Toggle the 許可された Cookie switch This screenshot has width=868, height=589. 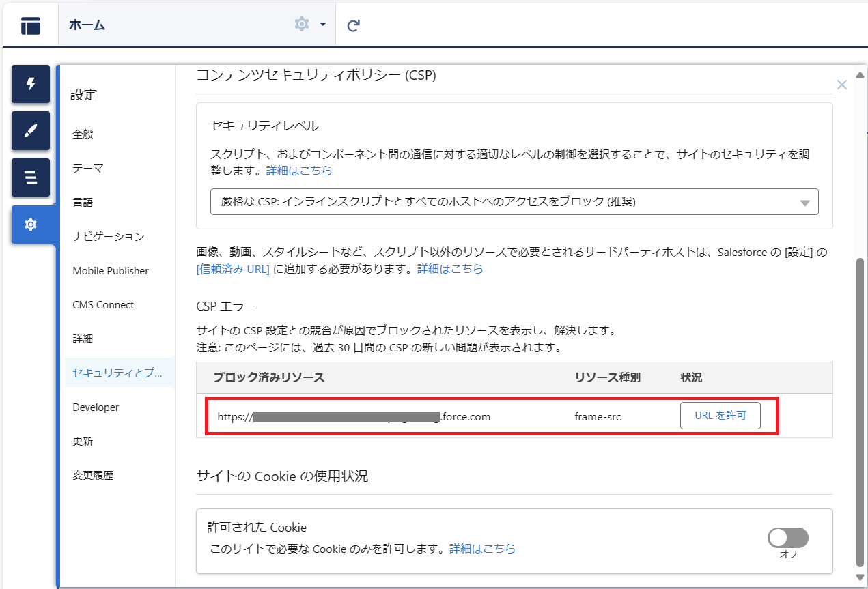[x=788, y=538]
